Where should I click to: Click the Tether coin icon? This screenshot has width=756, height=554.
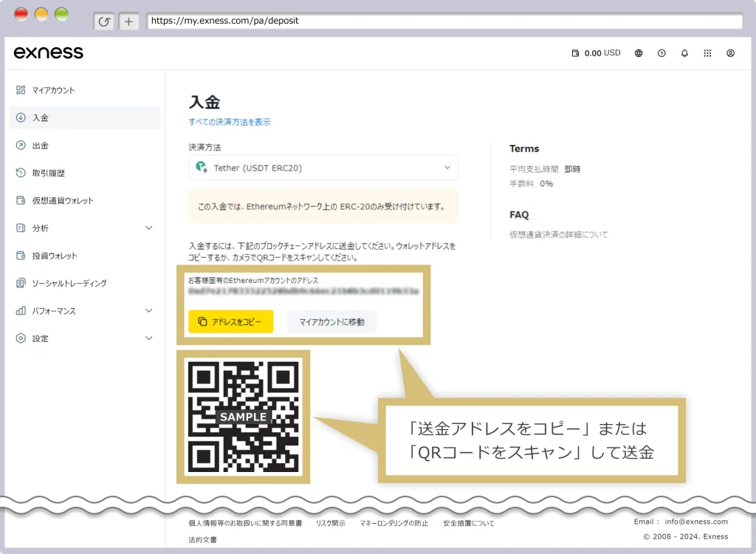coord(201,167)
